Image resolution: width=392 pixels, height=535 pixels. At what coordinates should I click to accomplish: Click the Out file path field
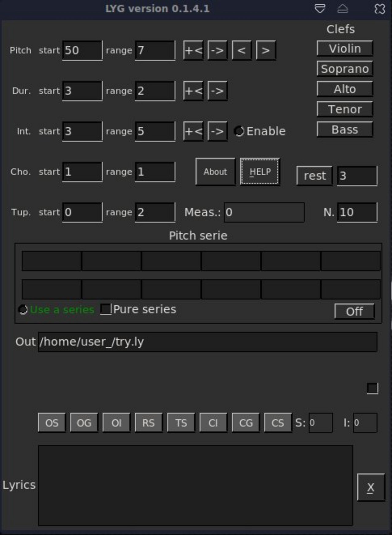207,342
